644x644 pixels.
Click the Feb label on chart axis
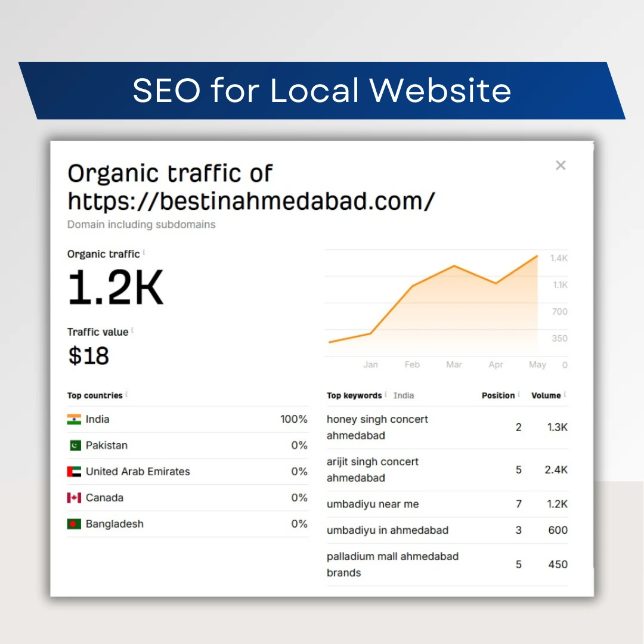tap(412, 365)
